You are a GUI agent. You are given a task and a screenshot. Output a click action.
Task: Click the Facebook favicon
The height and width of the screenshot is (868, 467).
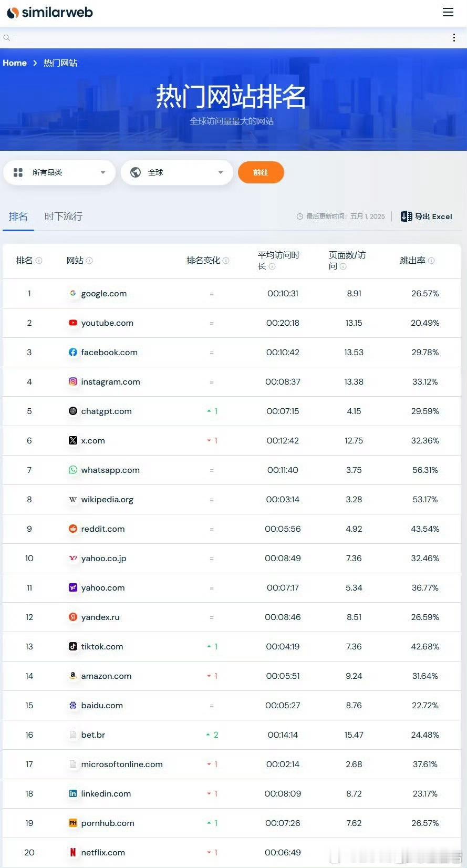pos(73,352)
